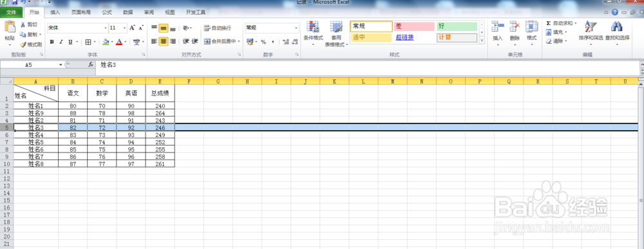Click the Cut (剪切) scissors icon
This screenshot has width=644, height=249.
23,24
